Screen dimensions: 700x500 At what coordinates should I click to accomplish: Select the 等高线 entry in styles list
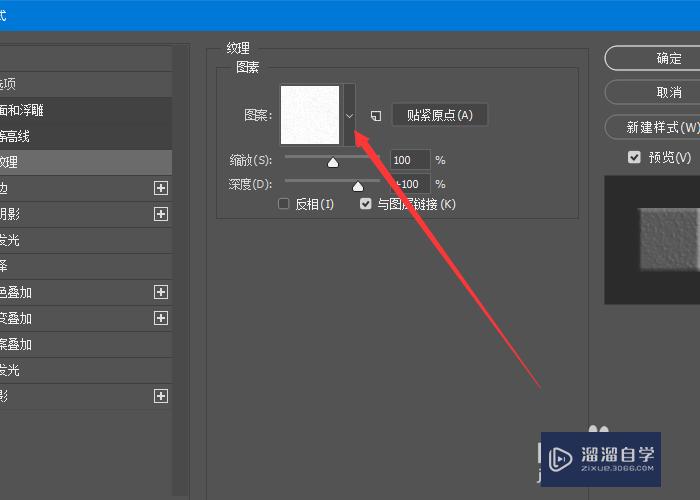pos(86,136)
